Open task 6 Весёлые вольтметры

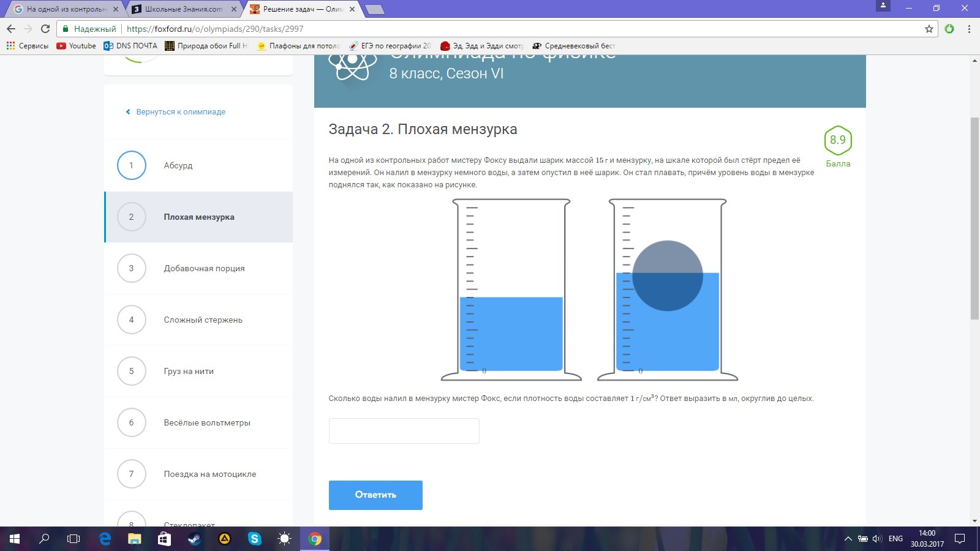[x=198, y=422]
